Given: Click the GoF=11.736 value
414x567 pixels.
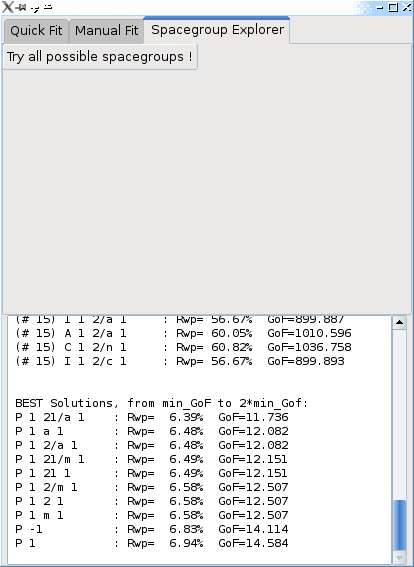Looking at the screenshot, I should [x=253, y=417].
